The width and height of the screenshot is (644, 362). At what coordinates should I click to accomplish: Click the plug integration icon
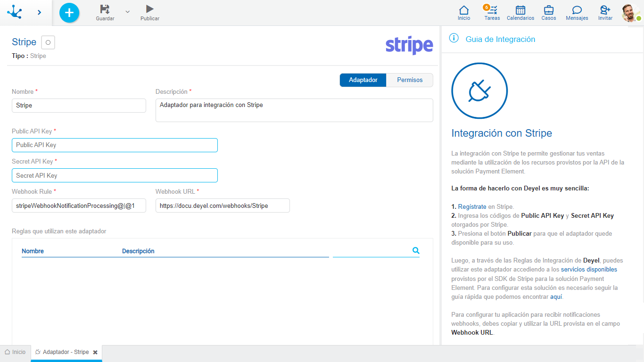(x=479, y=91)
